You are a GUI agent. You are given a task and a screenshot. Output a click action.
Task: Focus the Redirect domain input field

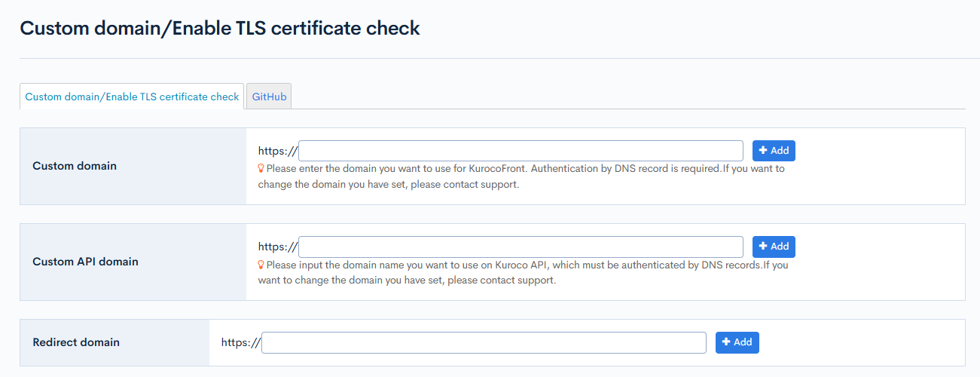tap(484, 342)
